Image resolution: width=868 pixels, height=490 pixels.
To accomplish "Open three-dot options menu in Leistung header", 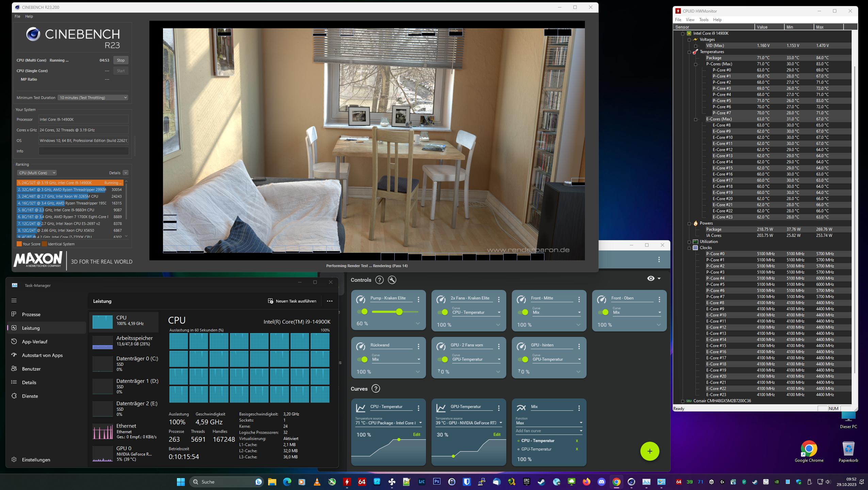I will tap(329, 301).
